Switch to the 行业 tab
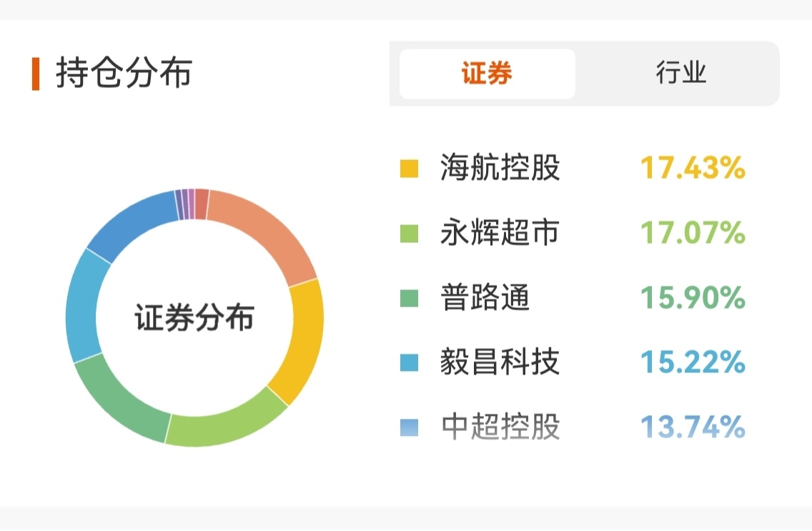 (x=680, y=74)
